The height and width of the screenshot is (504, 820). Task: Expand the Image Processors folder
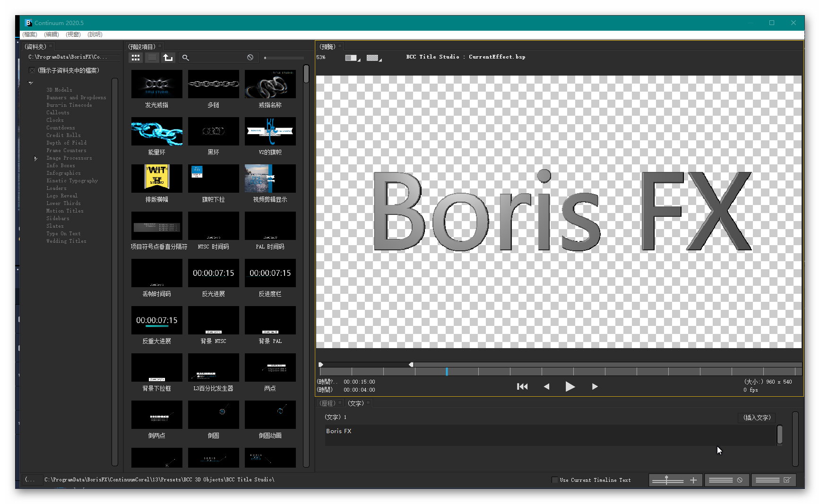(x=36, y=158)
